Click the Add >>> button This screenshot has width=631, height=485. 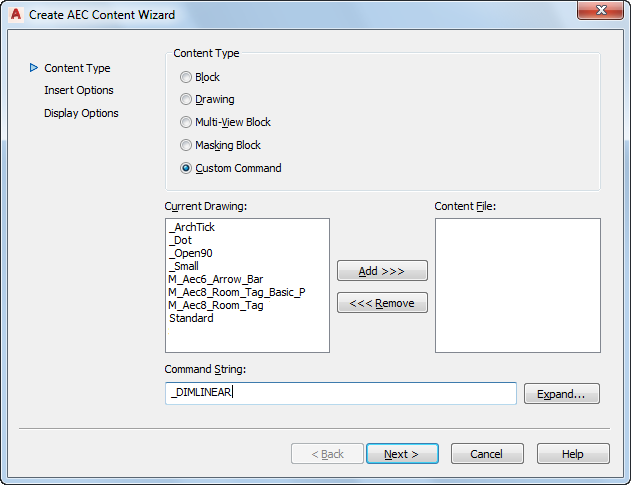coord(382,270)
